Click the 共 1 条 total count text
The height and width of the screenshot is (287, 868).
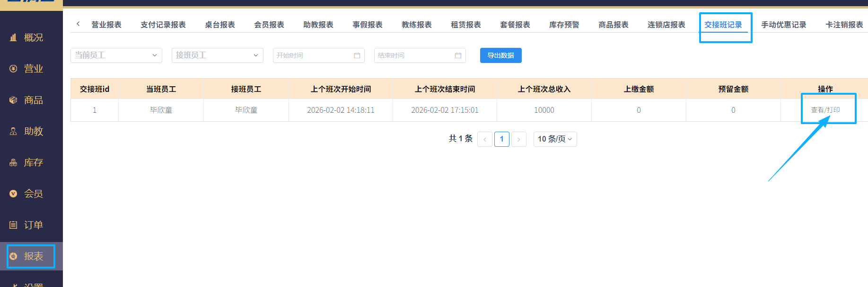[x=461, y=138]
